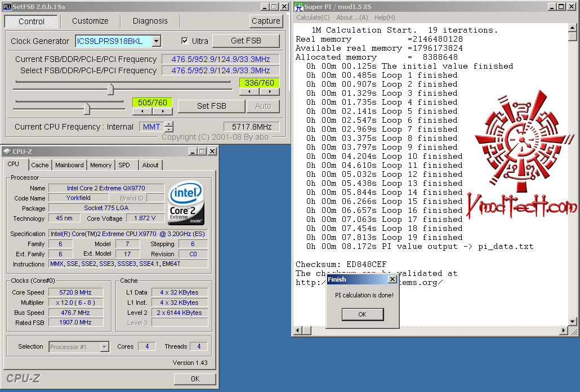Close the CPU-Z window
Image resolution: width=580 pixels, height=392 pixels.
(212, 152)
